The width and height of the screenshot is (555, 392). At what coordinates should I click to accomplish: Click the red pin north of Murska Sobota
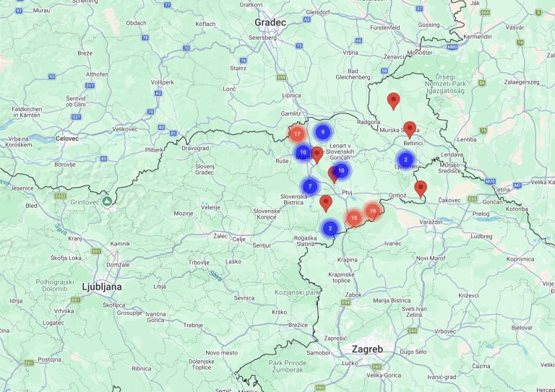(393, 100)
